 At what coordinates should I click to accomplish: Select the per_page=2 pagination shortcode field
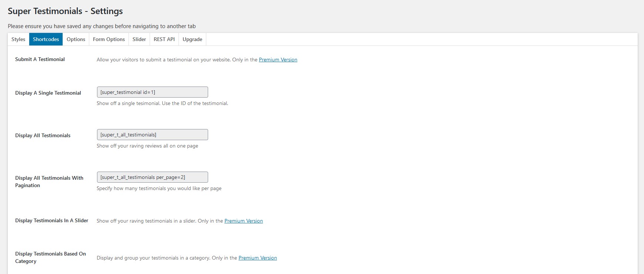coord(152,177)
